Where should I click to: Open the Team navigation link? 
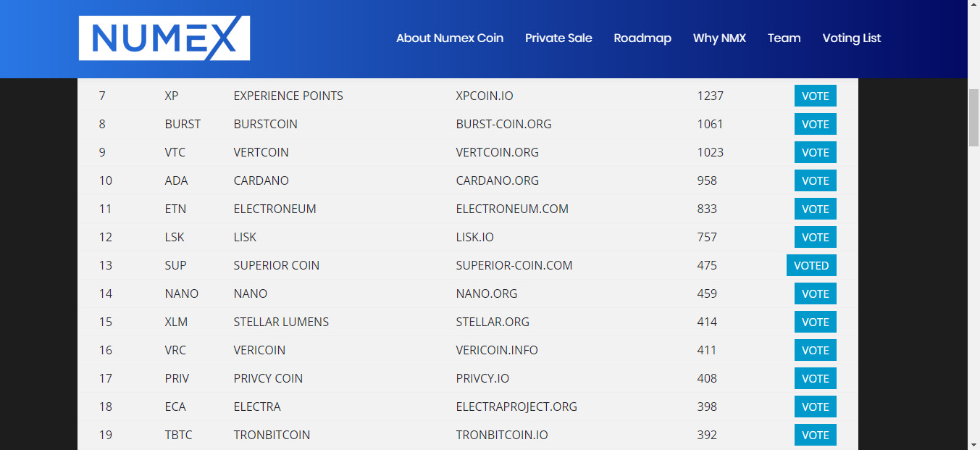tap(784, 38)
